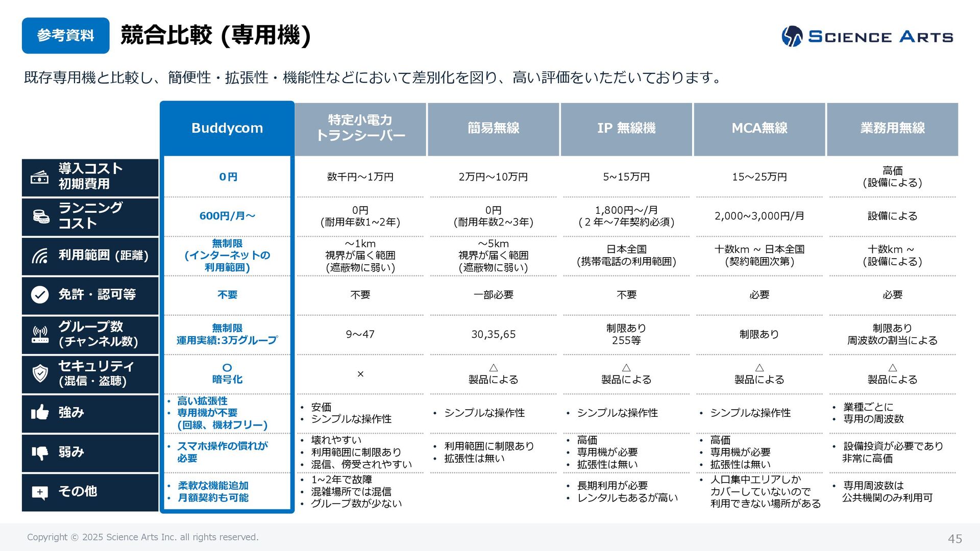
Task: Click the router icon for グループ数
Action: tap(40, 335)
